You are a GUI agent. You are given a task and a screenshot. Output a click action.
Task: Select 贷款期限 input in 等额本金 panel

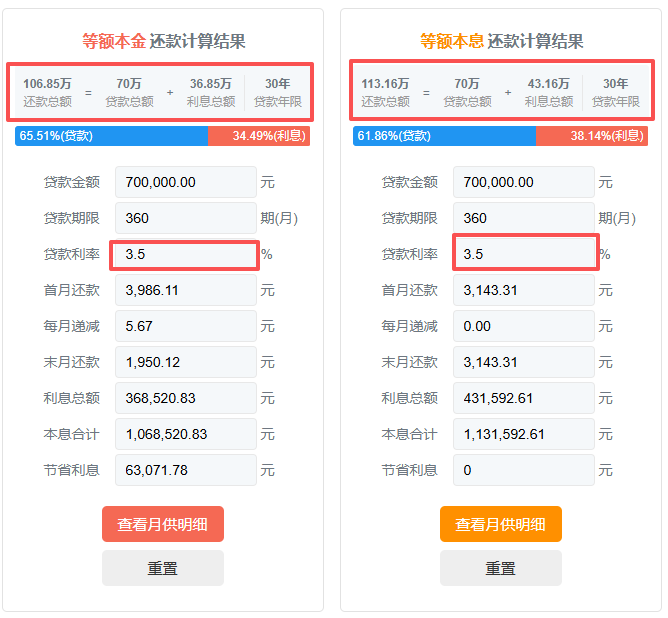pyautogui.click(x=186, y=218)
